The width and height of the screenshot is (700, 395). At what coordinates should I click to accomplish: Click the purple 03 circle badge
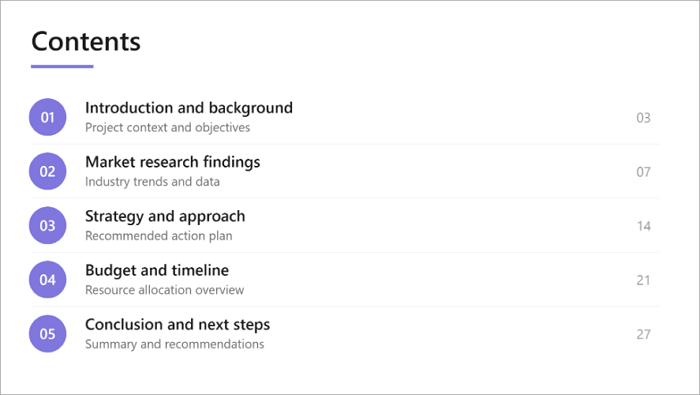point(48,225)
